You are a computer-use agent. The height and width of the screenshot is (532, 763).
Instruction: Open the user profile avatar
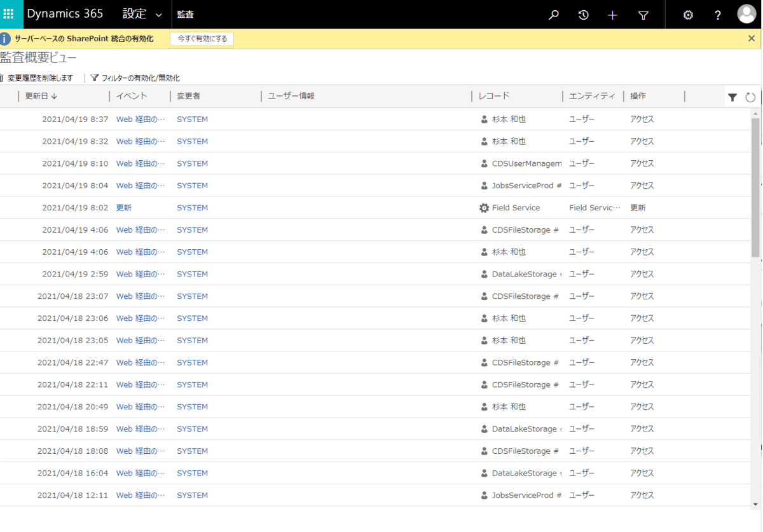tap(746, 15)
